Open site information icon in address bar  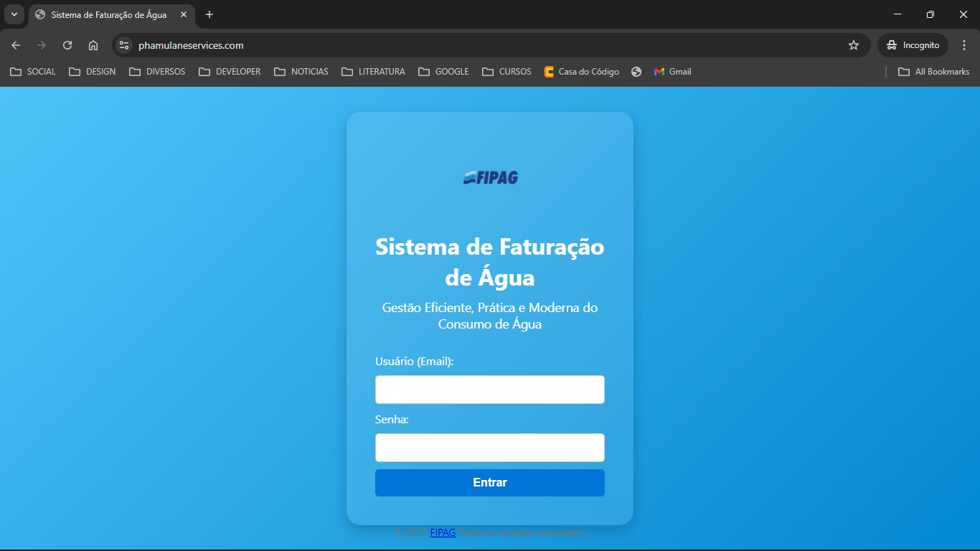(x=124, y=45)
